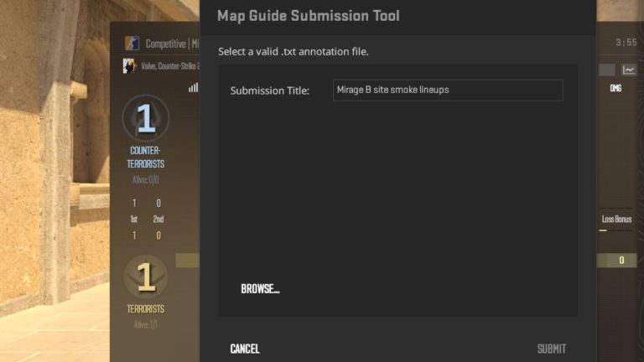Click the Competitive mode heading text
The height and width of the screenshot is (362, 644).
(172, 44)
